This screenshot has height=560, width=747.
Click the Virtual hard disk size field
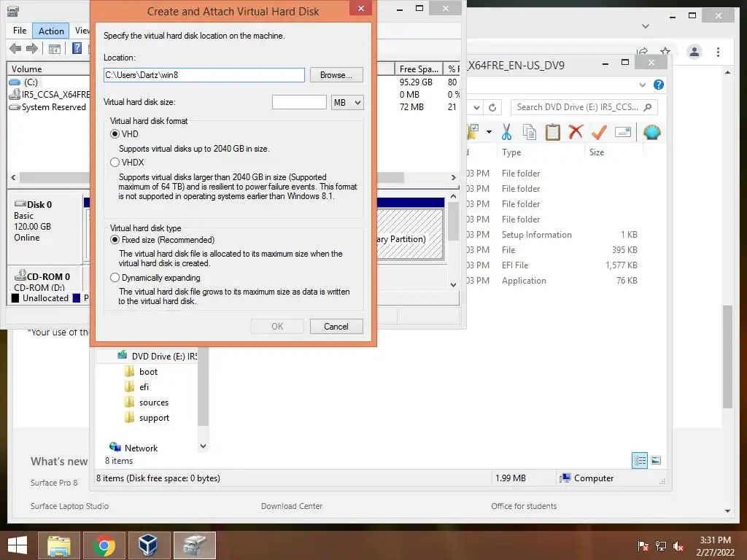[x=299, y=102]
